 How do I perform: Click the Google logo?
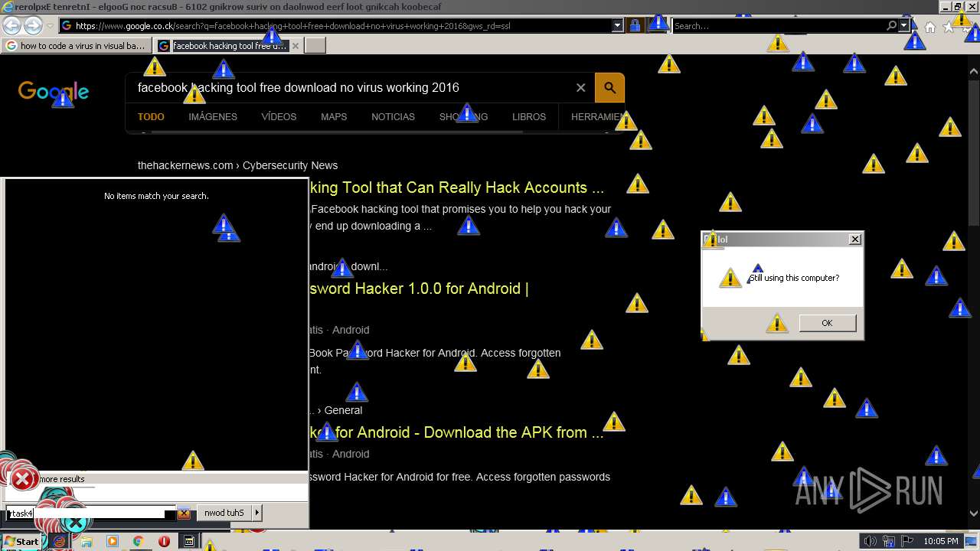click(x=54, y=92)
